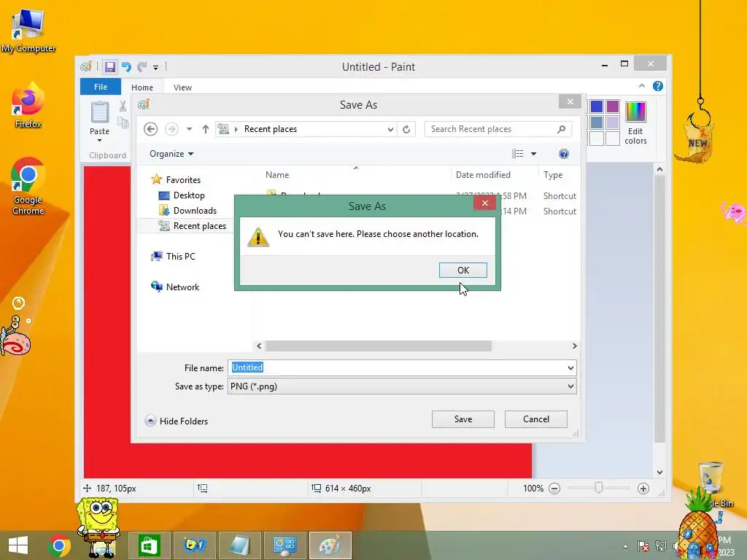This screenshot has width=747, height=560.
Task: Open the File name dropdown arrow
Action: pos(570,367)
